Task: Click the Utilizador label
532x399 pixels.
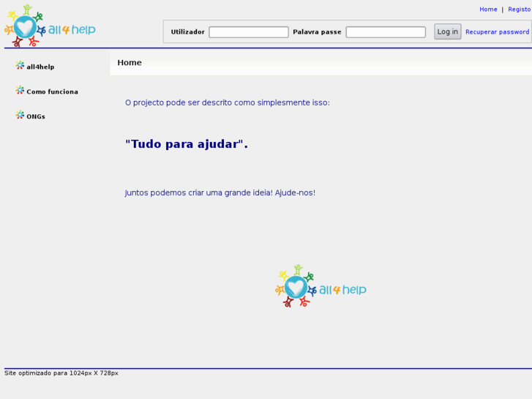Action: pyautogui.click(x=187, y=32)
